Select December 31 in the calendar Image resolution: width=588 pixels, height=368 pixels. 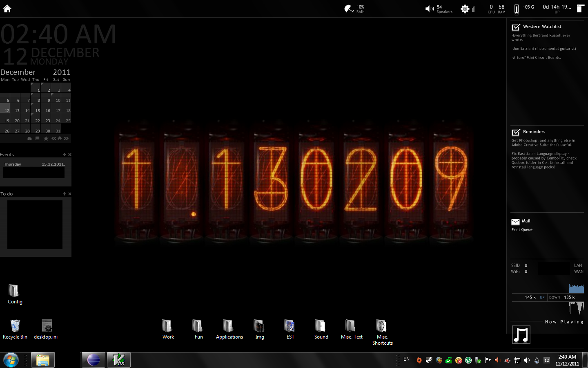(x=56, y=129)
